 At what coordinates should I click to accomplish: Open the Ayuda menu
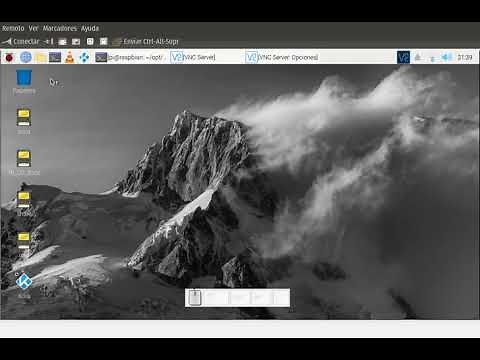[90, 28]
